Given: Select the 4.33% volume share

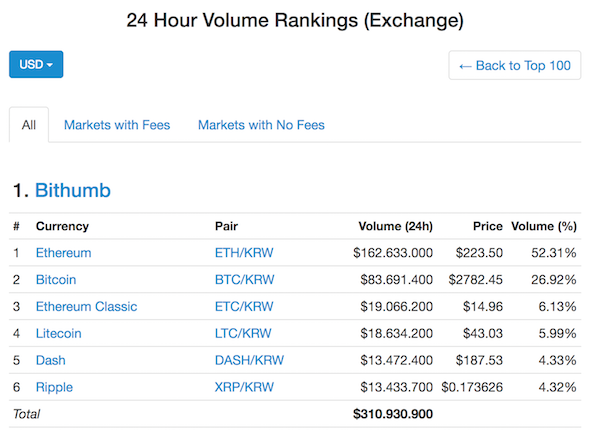Looking at the screenshot, I should click(558, 360).
